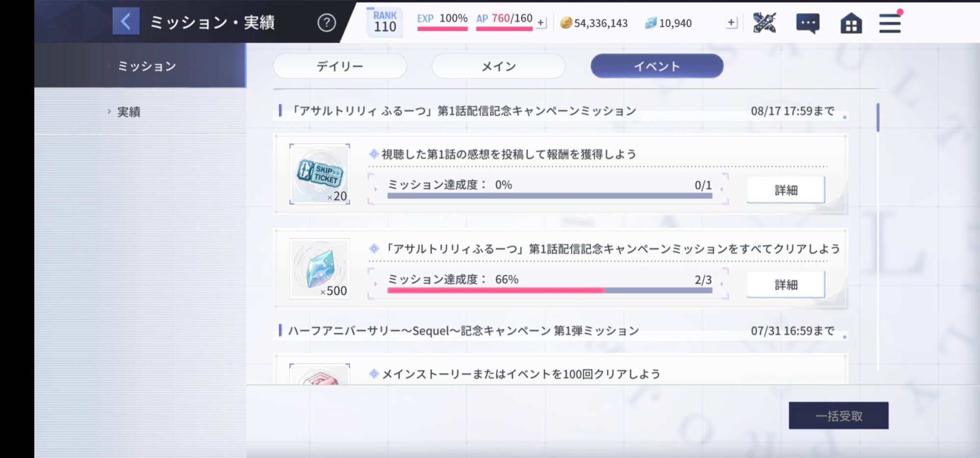Tap the plus icon beside the gems
This screenshot has width=980, height=458.
point(731,23)
